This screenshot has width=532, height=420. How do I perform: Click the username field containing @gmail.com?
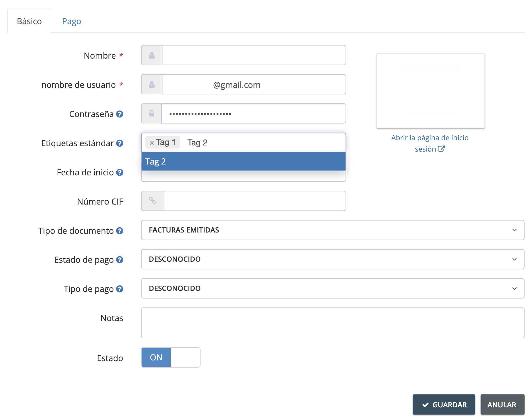[254, 84]
